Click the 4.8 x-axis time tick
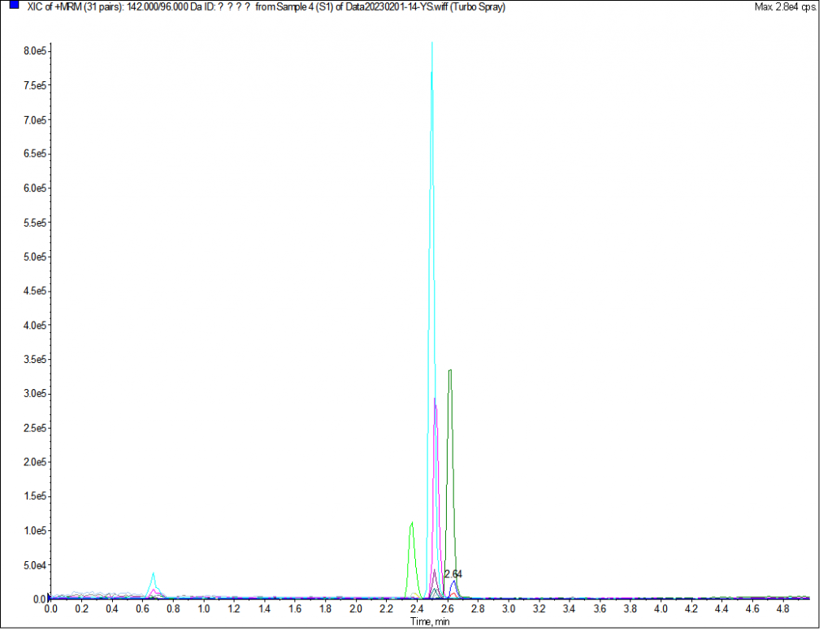The width and height of the screenshot is (832, 644). coord(783,609)
